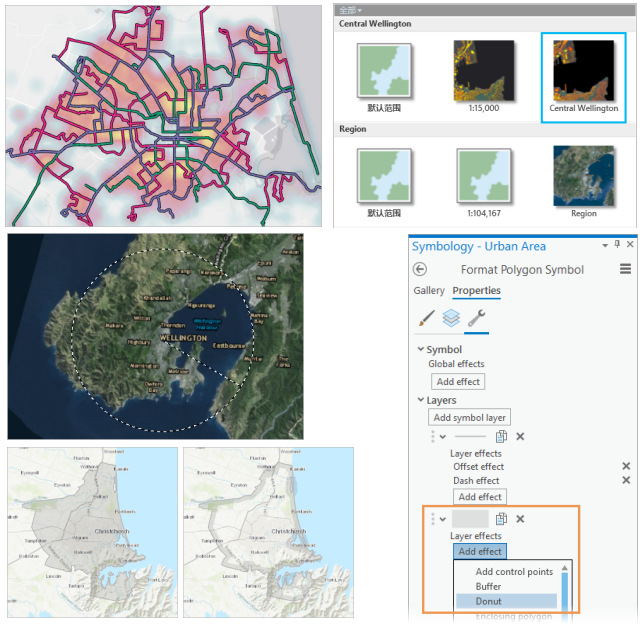This screenshot has height=624, width=642.
Task: Select the Layers tab icon
Action: pyautogui.click(x=451, y=318)
